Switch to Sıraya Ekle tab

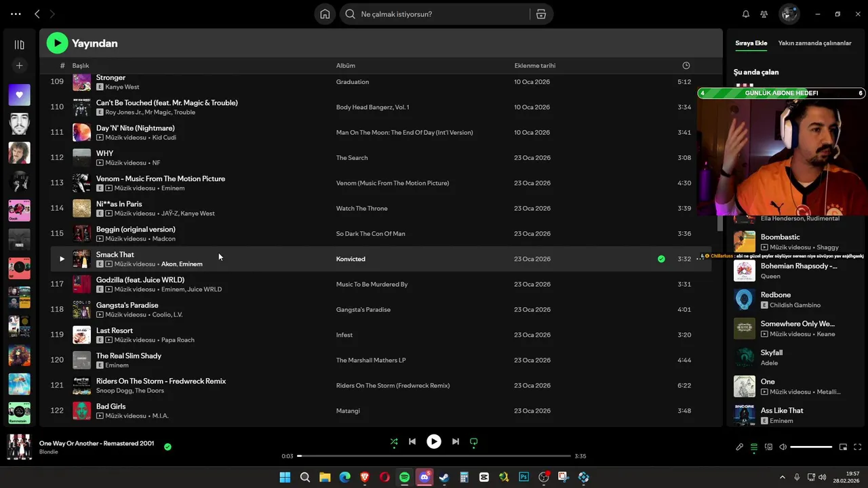(751, 43)
